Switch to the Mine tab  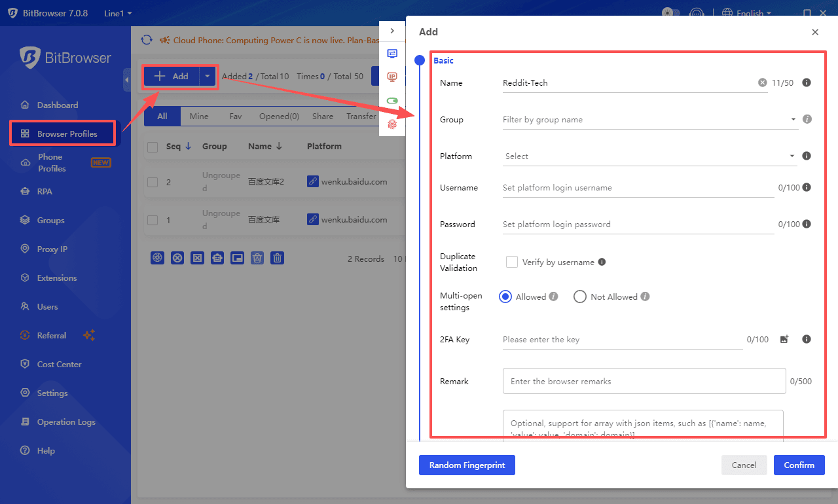pos(199,116)
